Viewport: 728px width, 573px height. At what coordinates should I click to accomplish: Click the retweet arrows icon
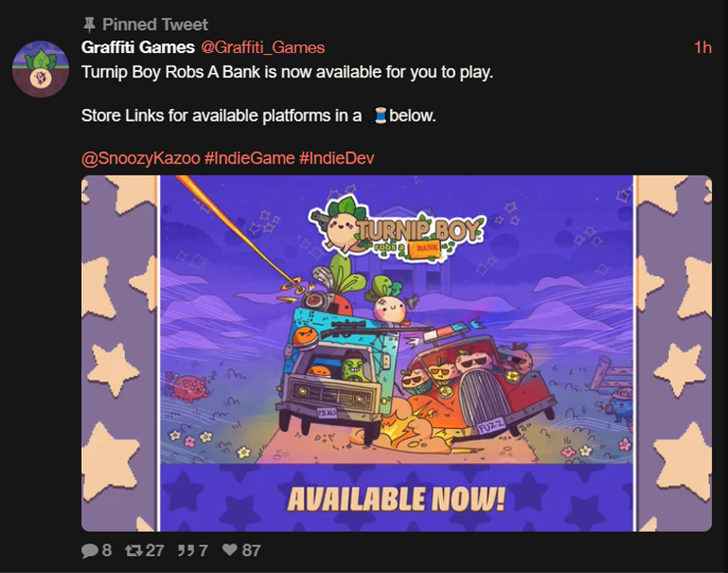pyautogui.click(x=134, y=551)
